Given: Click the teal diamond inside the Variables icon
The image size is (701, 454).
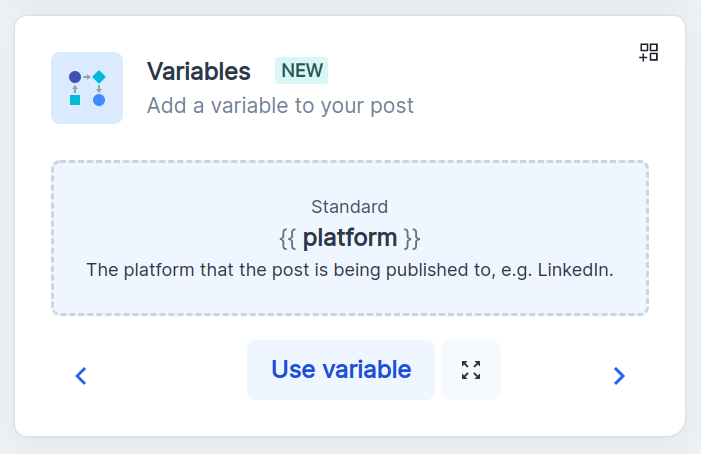Looking at the screenshot, I should coord(99,76).
